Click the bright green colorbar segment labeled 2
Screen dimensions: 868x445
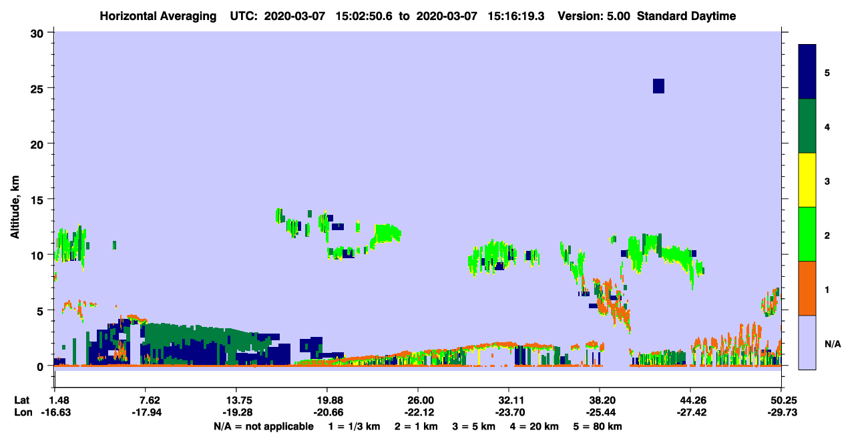pos(807,234)
